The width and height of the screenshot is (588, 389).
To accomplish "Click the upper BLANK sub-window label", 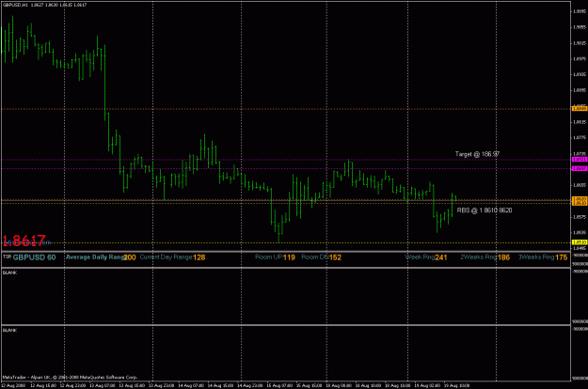I will [9, 272].
